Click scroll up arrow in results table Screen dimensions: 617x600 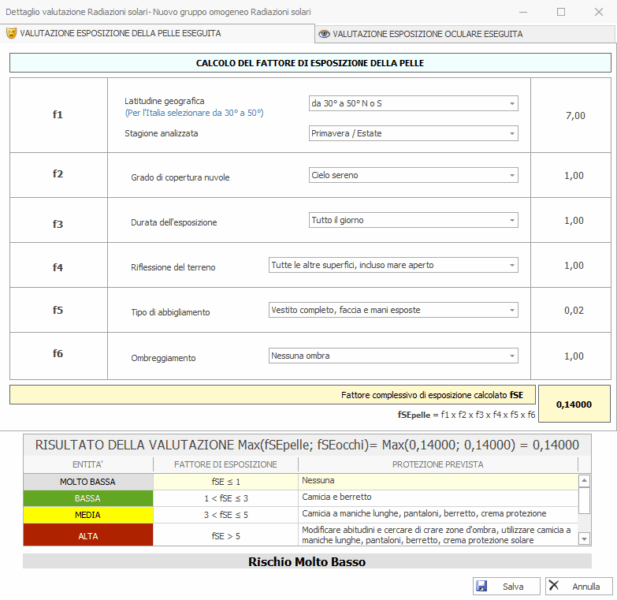(x=584, y=480)
